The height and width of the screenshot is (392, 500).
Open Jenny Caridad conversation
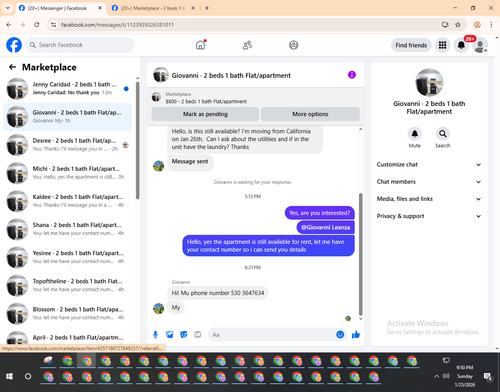click(x=67, y=89)
